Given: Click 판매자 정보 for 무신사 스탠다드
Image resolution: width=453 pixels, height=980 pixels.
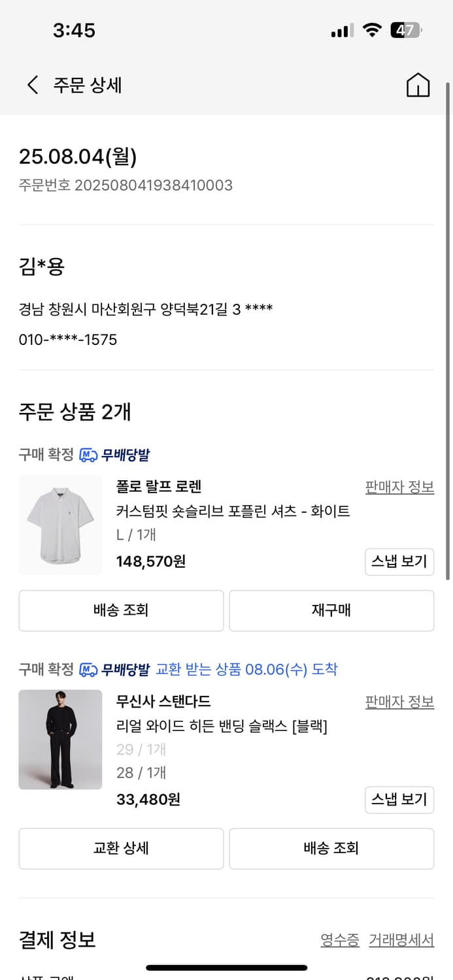Looking at the screenshot, I should [x=399, y=702].
